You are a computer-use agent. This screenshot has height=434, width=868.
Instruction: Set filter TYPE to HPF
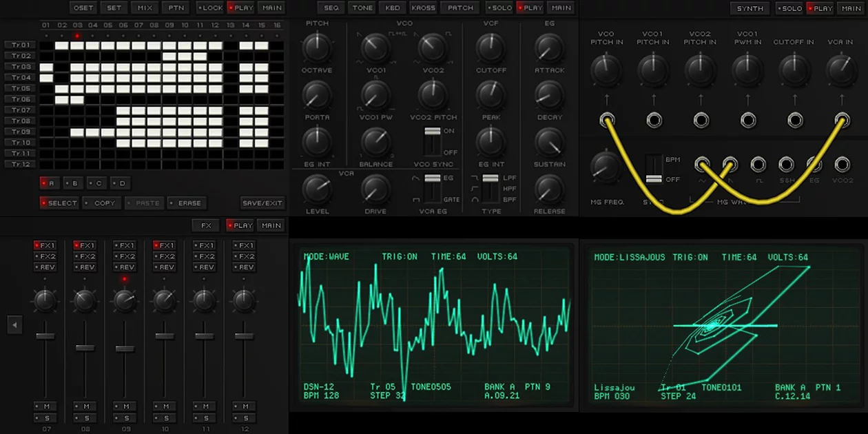[x=489, y=188]
